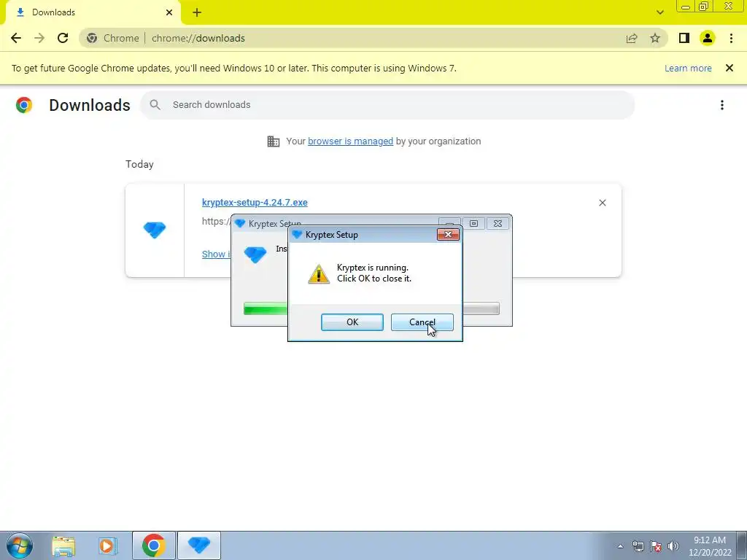Reload the Downloads page

pyautogui.click(x=63, y=38)
